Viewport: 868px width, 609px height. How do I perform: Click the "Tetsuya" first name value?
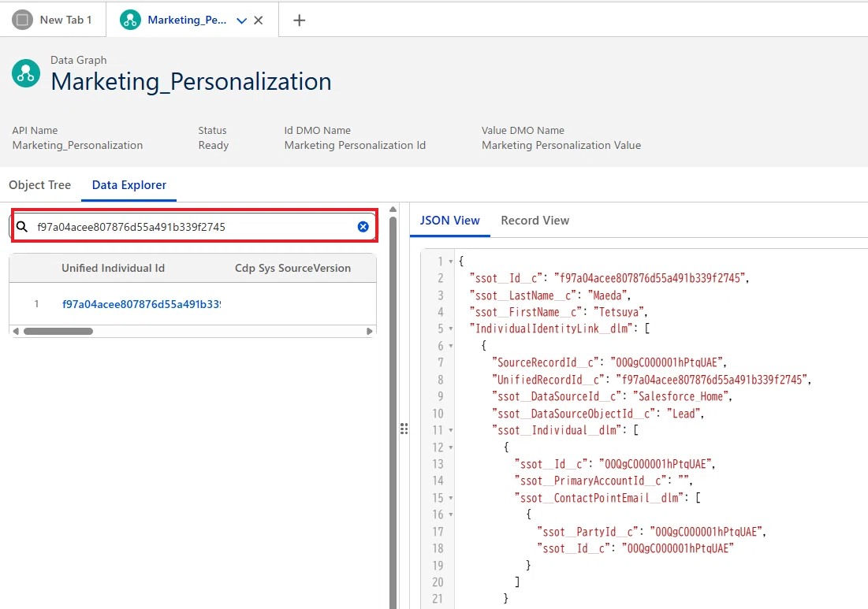619,312
